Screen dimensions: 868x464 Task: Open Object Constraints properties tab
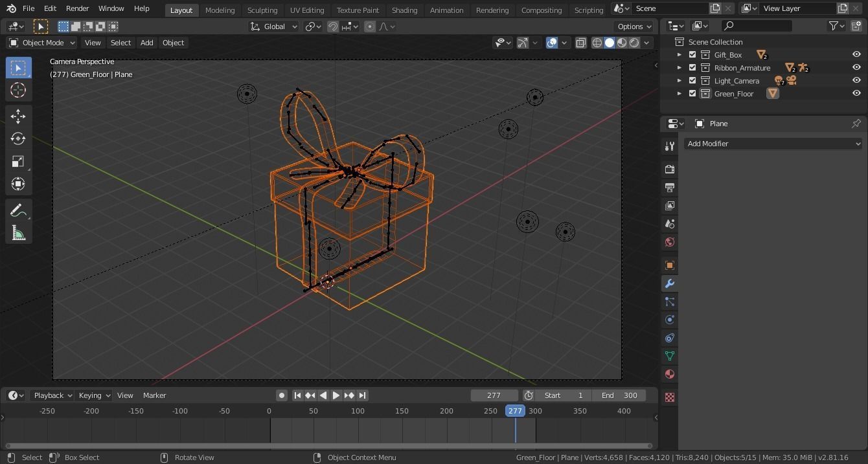[x=669, y=338]
